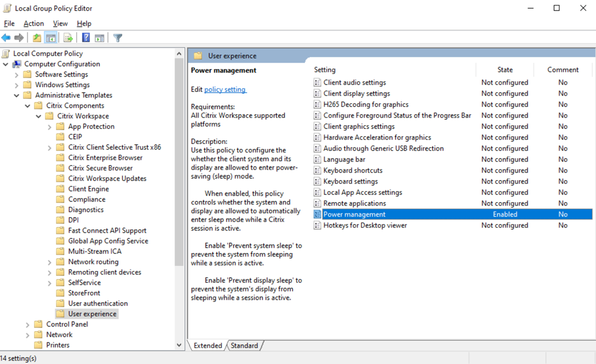Expand the App Protection node
The height and width of the screenshot is (364, 596).
tap(49, 127)
